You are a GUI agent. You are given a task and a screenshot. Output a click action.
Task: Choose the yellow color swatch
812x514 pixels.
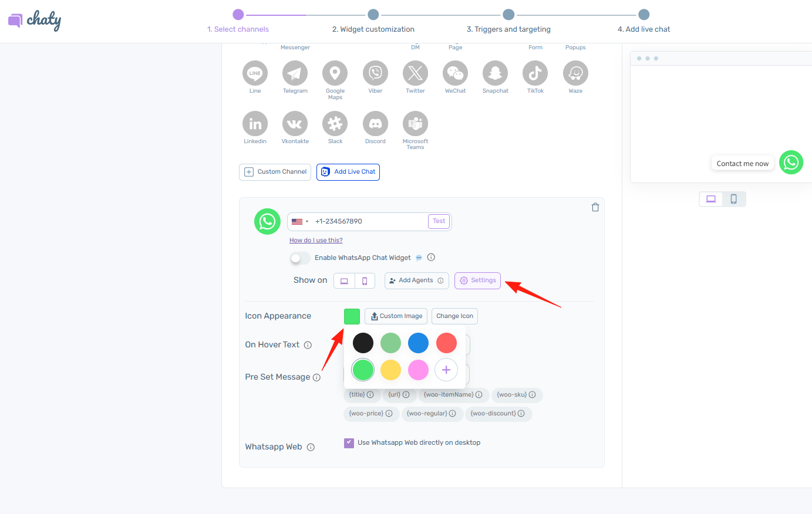click(x=390, y=370)
